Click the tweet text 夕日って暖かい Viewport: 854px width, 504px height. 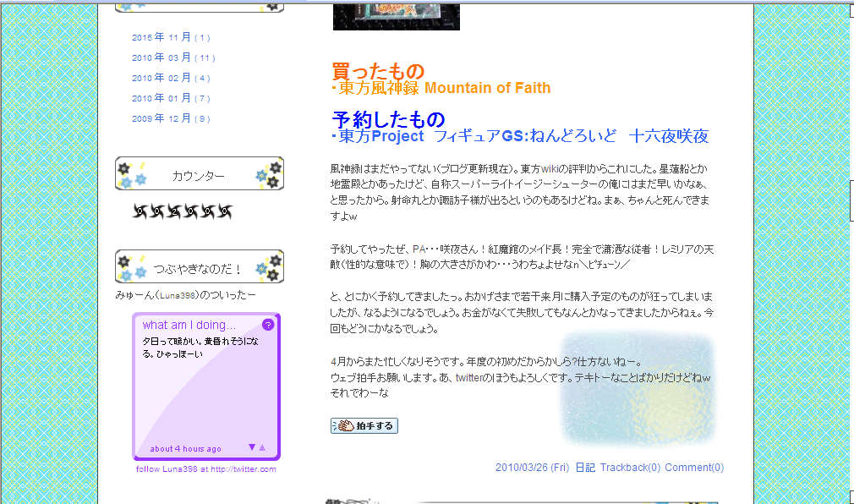click(x=200, y=348)
